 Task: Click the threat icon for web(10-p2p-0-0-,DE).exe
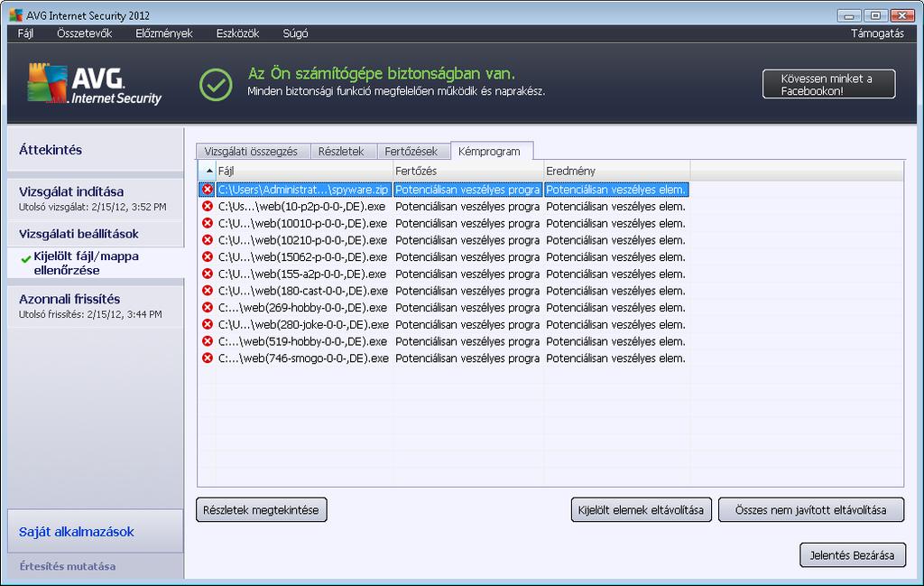208,207
